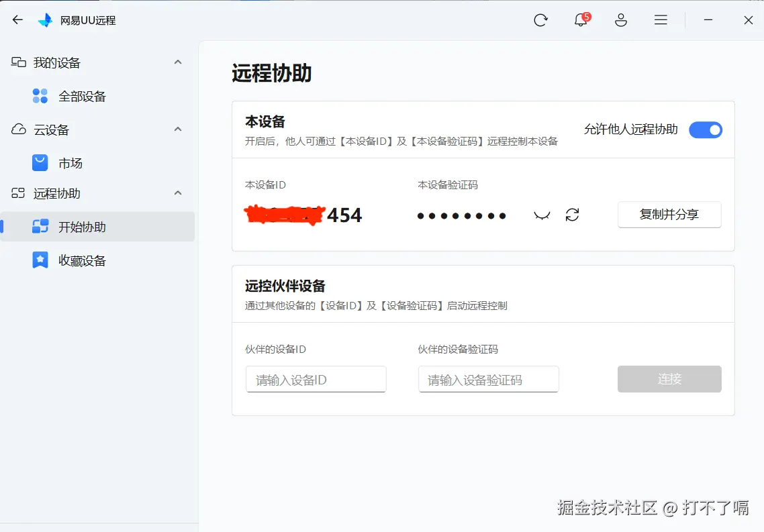Screen dimensions: 764x532
Task: Click the NetEase UU Remote logo
Action: [x=45, y=20]
